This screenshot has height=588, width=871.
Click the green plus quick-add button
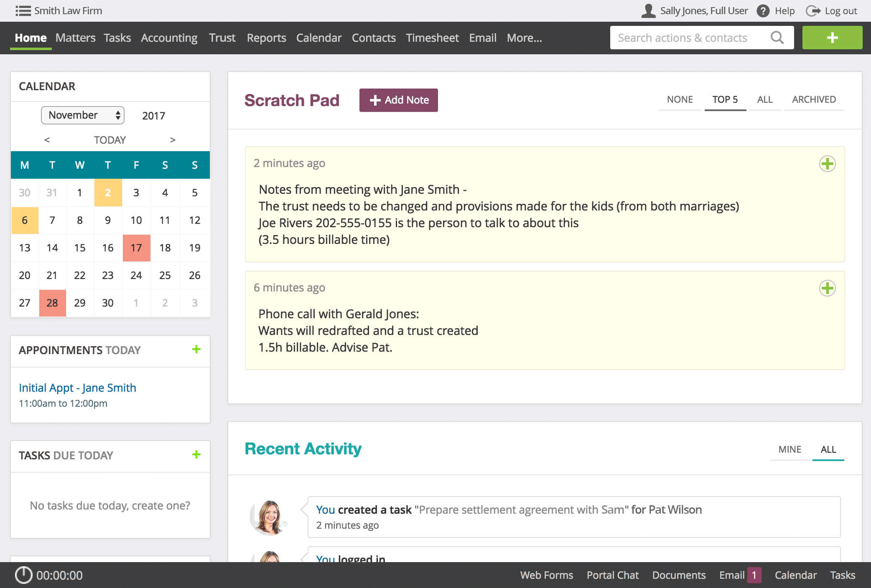(x=832, y=38)
